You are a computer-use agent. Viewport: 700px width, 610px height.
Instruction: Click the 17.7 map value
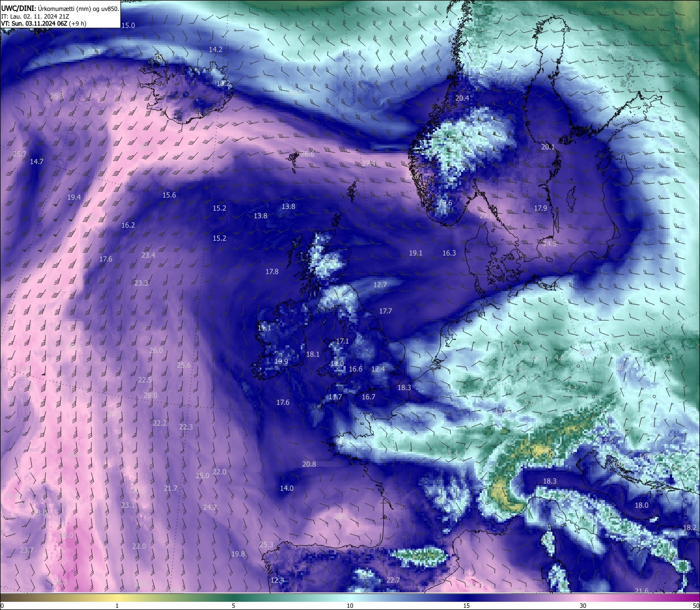(386, 311)
